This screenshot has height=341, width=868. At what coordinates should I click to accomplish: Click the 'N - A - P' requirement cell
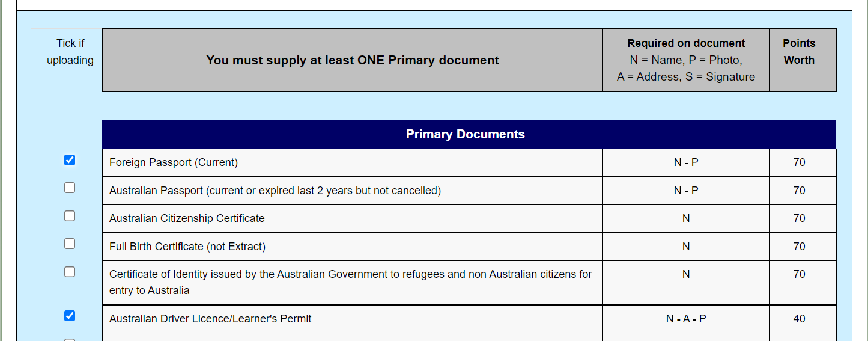(x=686, y=319)
